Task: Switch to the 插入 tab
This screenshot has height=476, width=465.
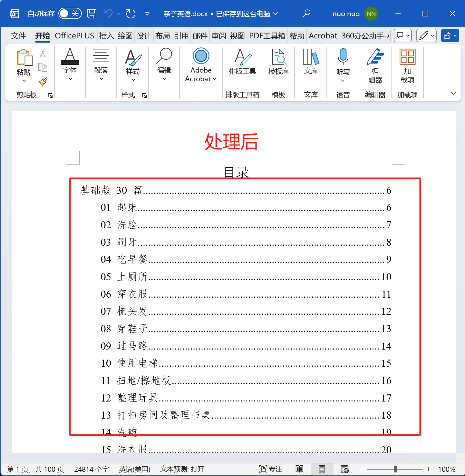Action: click(x=107, y=36)
